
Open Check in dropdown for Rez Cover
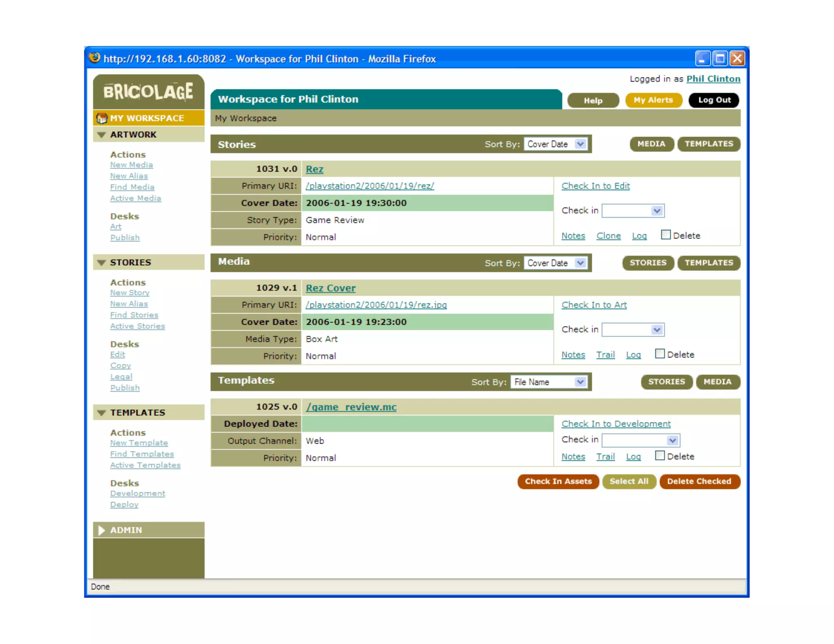click(633, 329)
